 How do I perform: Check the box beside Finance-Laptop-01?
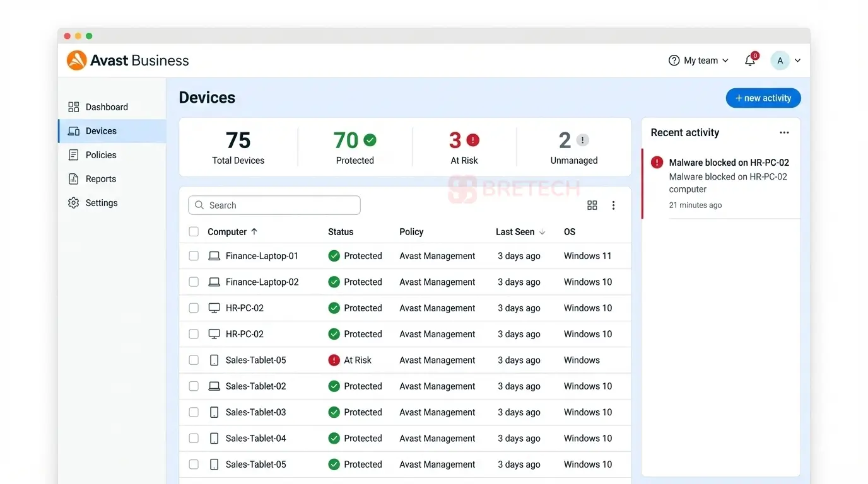(x=194, y=256)
